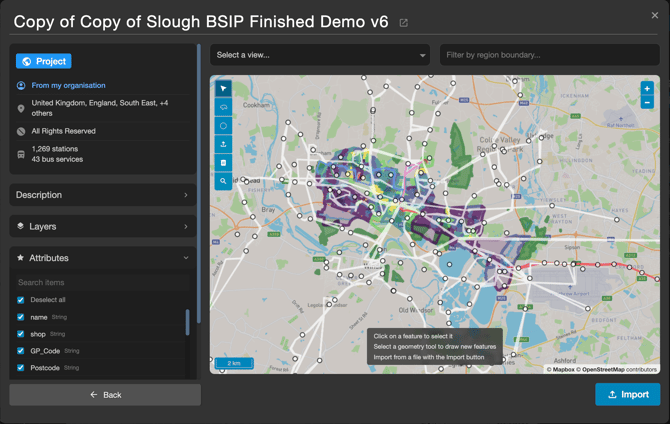670x424 pixels.
Task: Zoom in with the map plus button
Action: click(x=647, y=88)
